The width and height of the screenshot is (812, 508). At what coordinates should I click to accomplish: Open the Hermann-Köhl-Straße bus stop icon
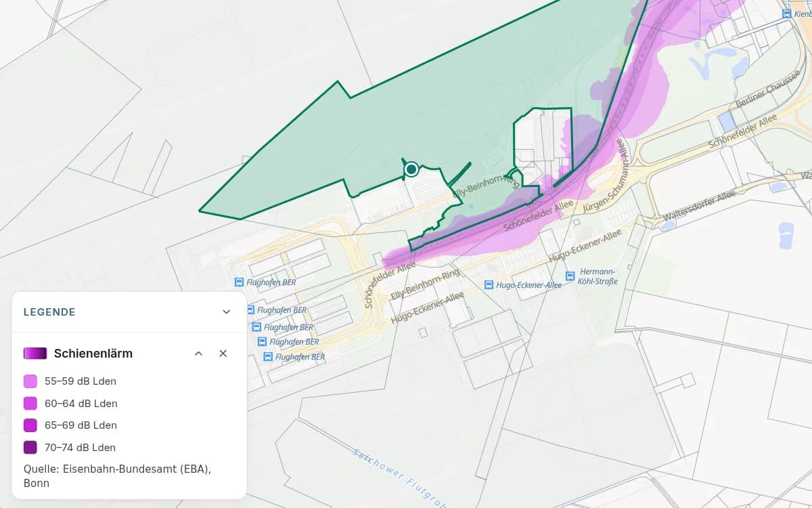[570, 276]
